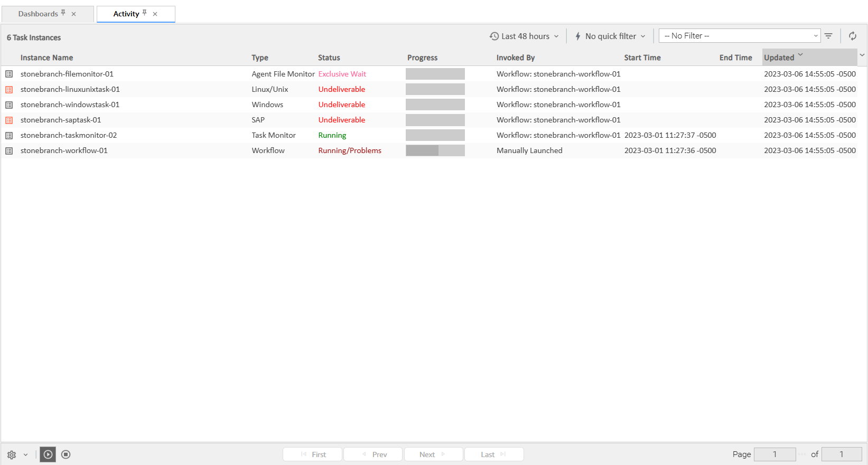Click the progress bar of stonebranch-workflow-01
868x465 pixels.
(435, 151)
